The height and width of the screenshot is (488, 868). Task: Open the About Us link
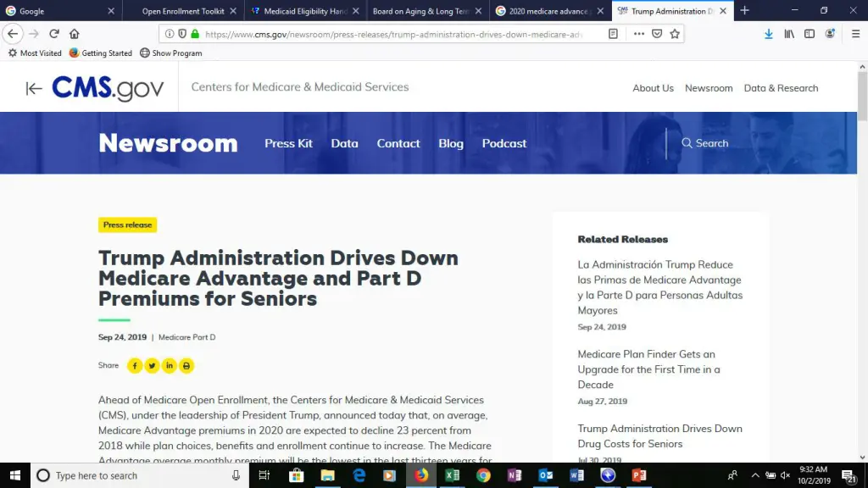654,88
